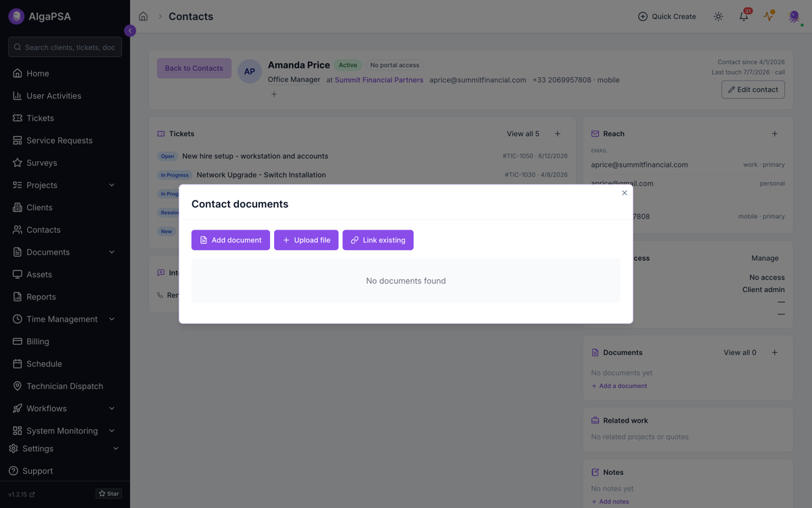The width and height of the screenshot is (812, 508).
Task: Click the search clients input field
Action: [65, 47]
